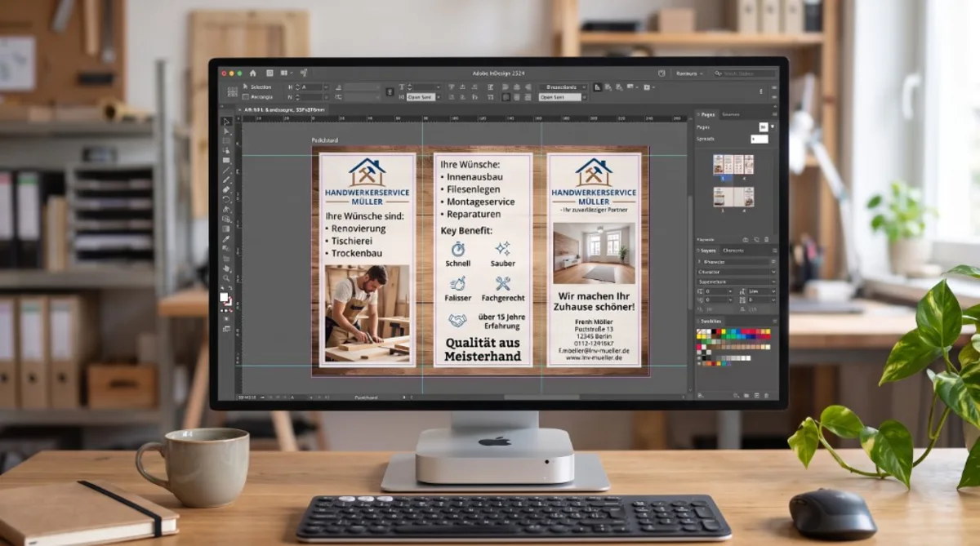The width and height of the screenshot is (980, 546).
Task: Click the Home icon in top bar
Action: point(252,73)
